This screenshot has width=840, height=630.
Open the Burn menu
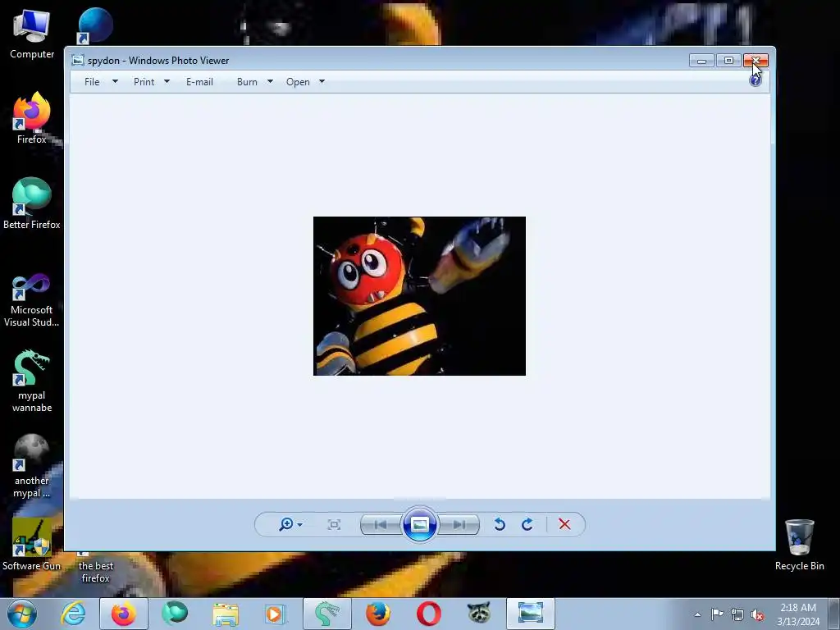coord(247,82)
